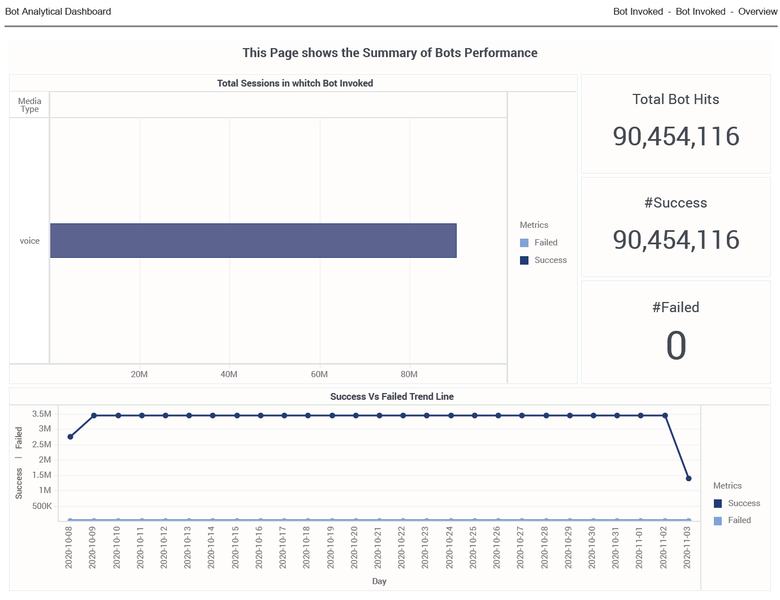Click the 60M axis label
Screen dimensions: 780x600
319,374
